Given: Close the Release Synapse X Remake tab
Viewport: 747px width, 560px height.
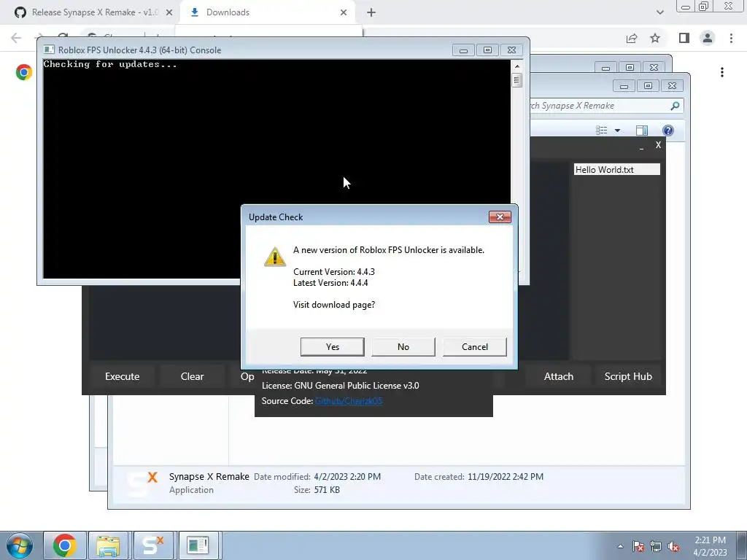Looking at the screenshot, I should click(169, 12).
